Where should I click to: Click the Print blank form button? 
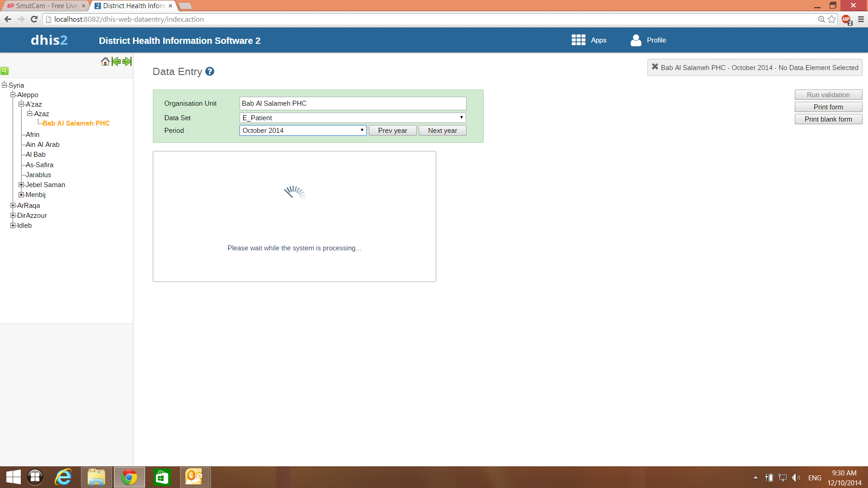(x=828, y=119)
